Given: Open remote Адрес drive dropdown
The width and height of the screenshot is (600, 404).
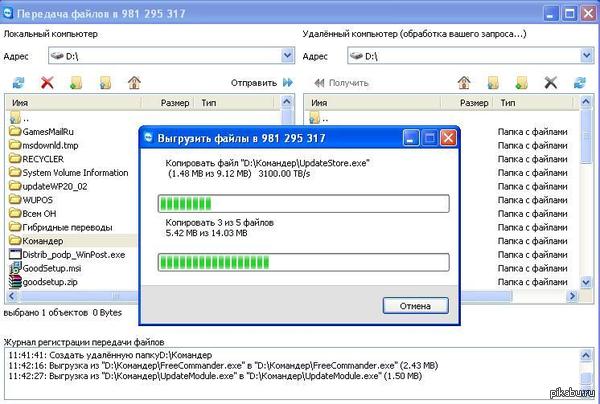Looking at the screenshot, I should point(587,56).
